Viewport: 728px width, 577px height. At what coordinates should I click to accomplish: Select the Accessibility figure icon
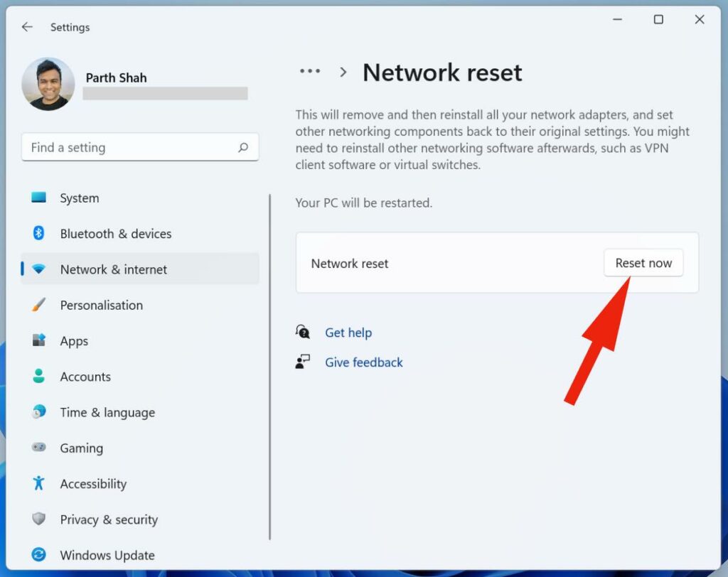(x=39, y=484)
